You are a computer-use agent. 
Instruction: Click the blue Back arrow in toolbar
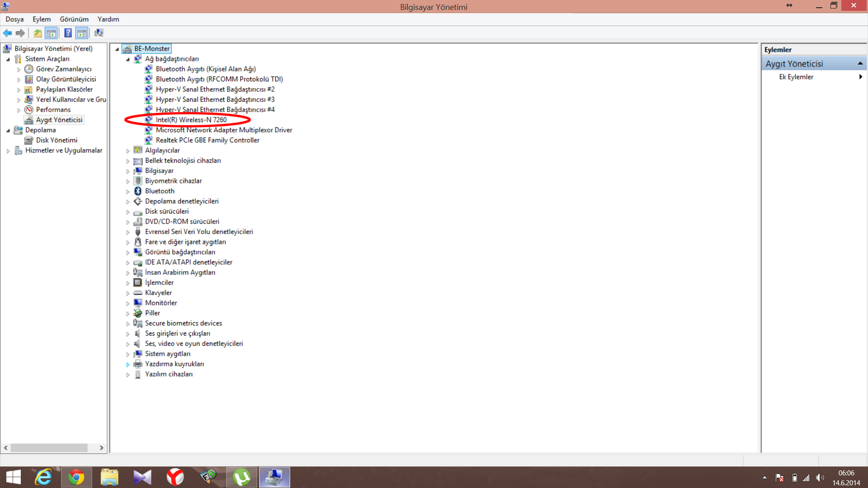coord(7,33)
